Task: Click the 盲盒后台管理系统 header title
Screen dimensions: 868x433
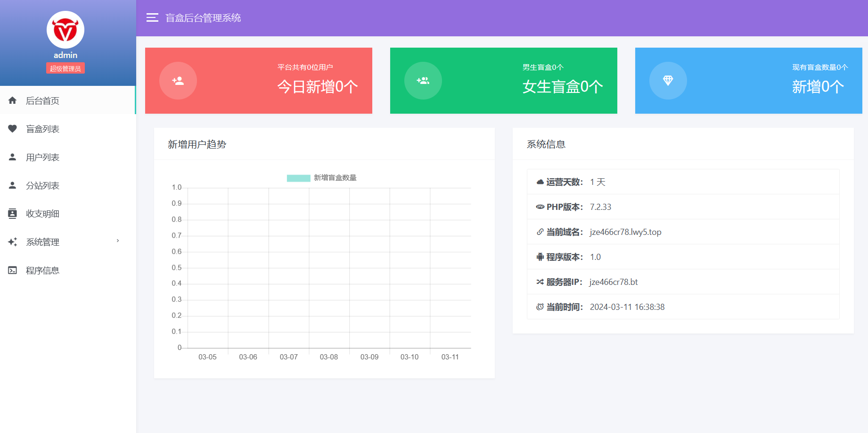Action: pyautogui.click(x=203, y=18)
